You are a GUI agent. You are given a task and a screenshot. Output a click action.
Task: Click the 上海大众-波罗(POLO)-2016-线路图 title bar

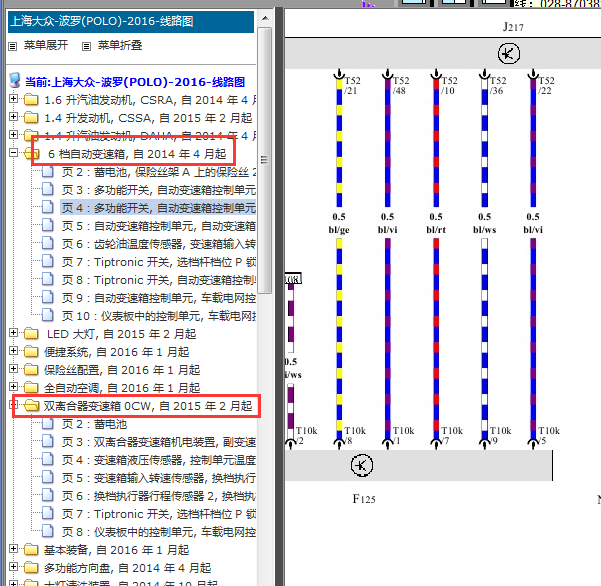[x=131, y=21]
